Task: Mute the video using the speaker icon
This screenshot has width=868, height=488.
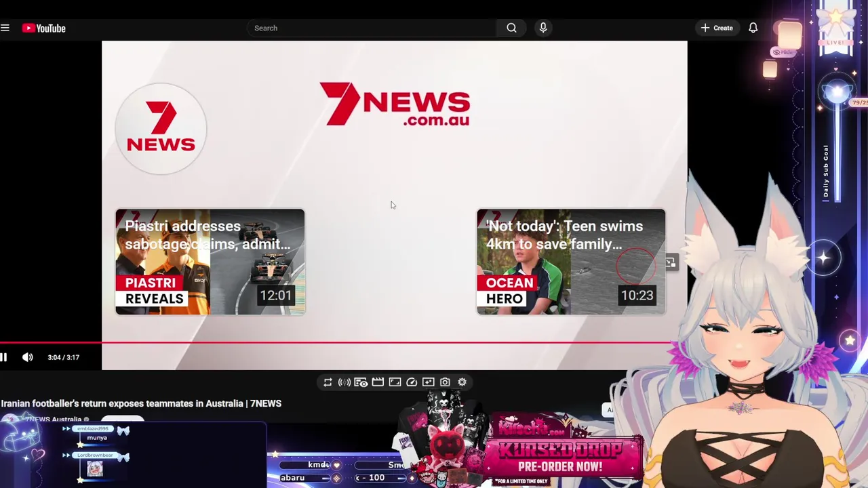Action: pyautogui.click(x=27, y=357)
